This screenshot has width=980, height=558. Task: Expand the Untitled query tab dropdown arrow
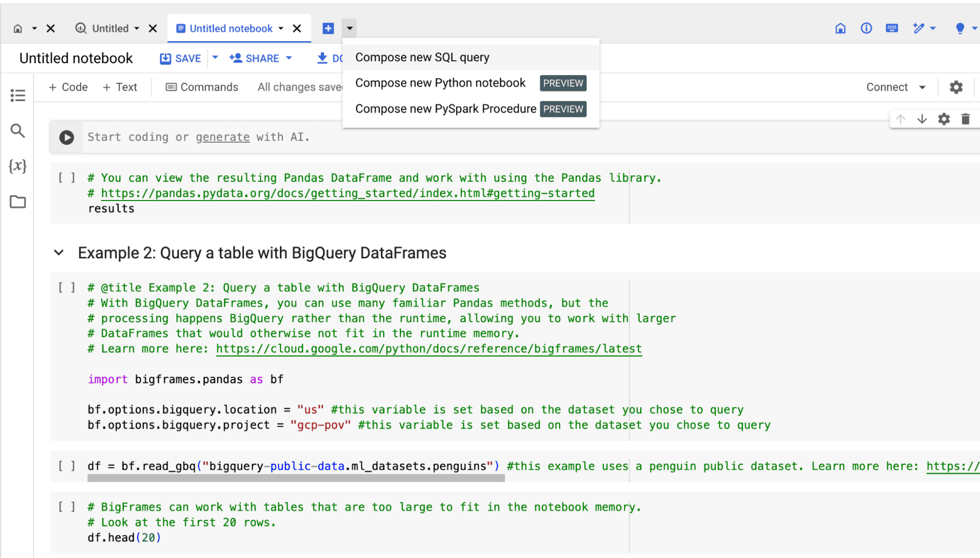click(x=137, y=28)
